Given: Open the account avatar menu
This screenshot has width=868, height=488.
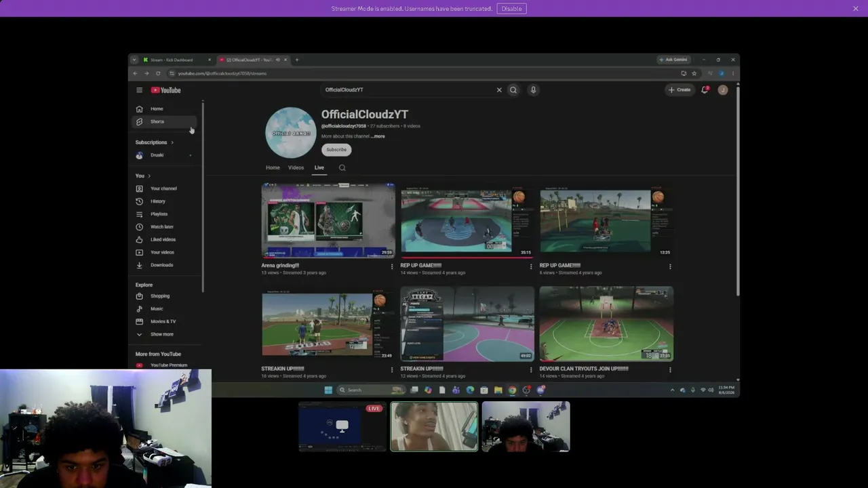Looking at the screenshot, I should [723, 89].
